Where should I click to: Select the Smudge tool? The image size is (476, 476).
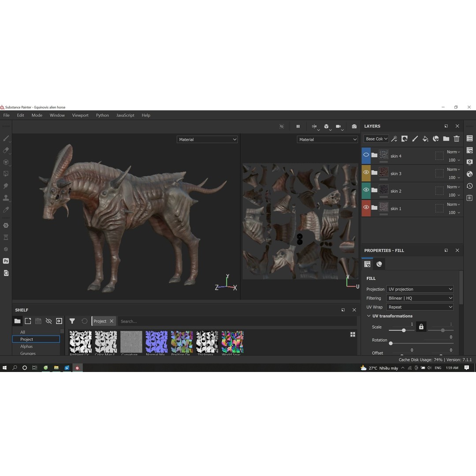coord(6,186)
